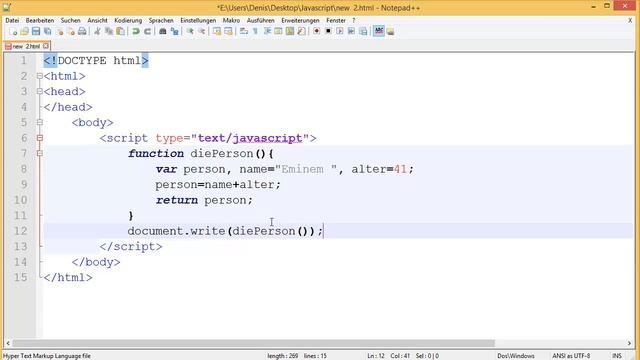Screen dimensions: 640x360
Task: Open the question mark help menu
Action: [x=353, y=20]
